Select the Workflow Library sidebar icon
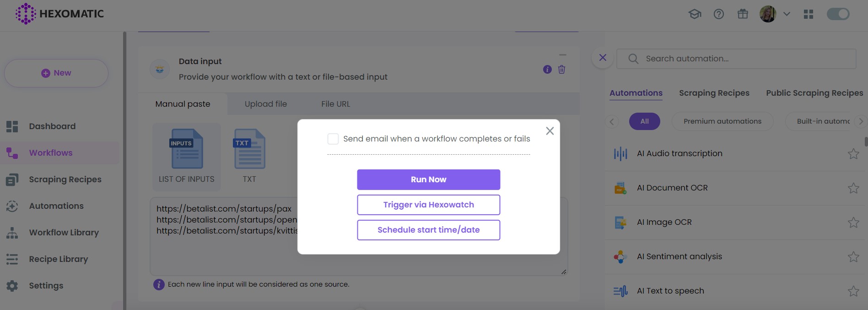This screenshot has width=868, height=310. tap(12, 232)
